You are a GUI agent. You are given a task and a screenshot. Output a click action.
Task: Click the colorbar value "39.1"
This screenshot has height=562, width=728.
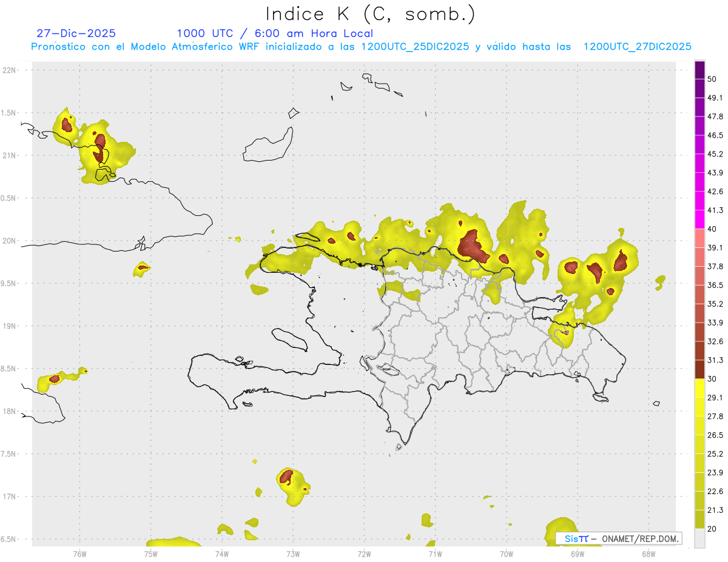click(x=715, y=248)
